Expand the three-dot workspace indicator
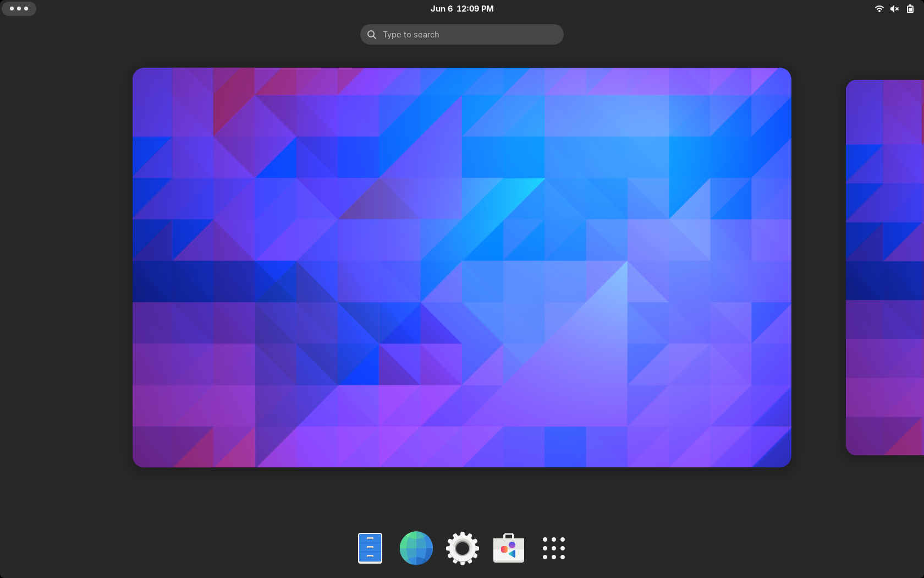This screenshot has width=924, height=578. (19, 8)
